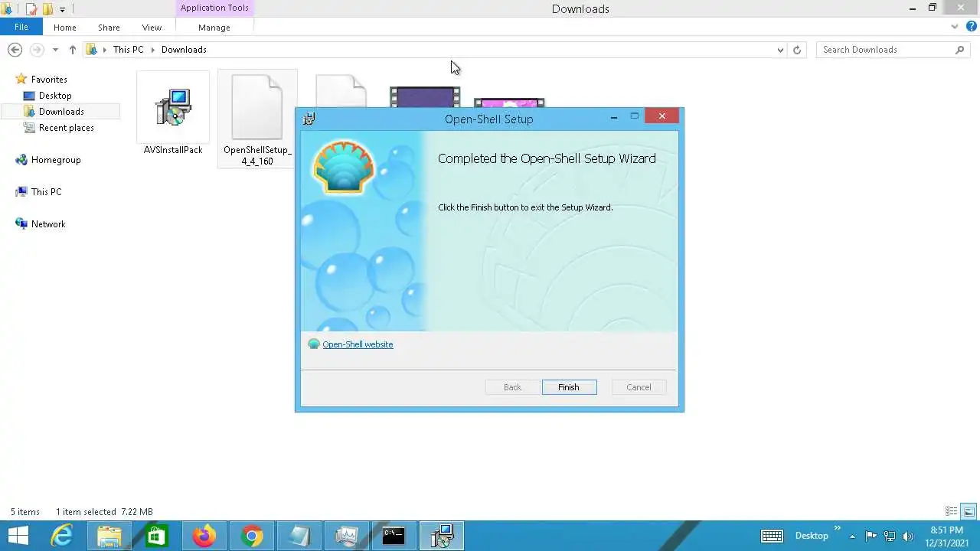This screenshot has width=980, height=551.
Task: Select This PC in the navigation pane
Action: click(x=46, y=192)
